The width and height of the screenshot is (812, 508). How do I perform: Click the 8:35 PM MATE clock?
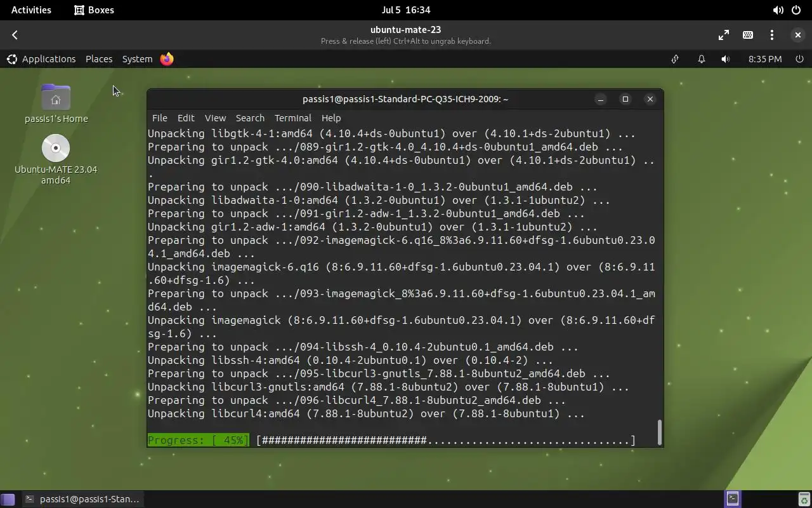coord(765,59)
